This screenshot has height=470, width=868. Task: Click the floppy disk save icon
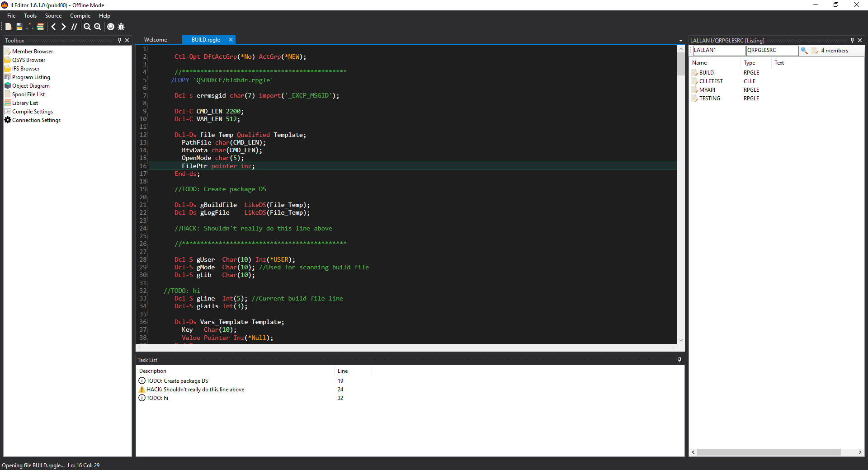point(19,27)
